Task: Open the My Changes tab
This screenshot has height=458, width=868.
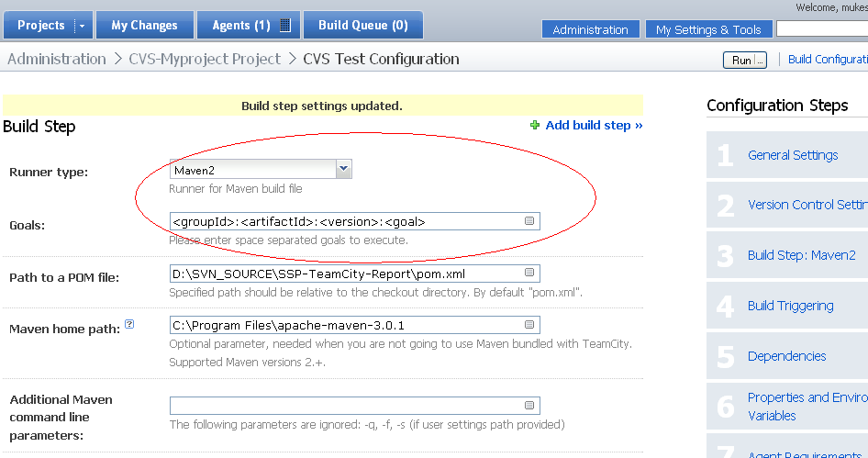Action: [x=144, y=26]
